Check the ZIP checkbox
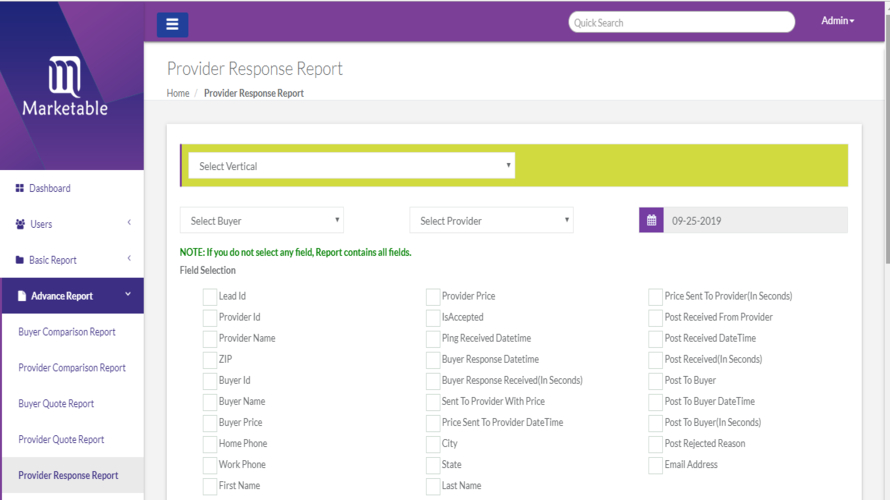This screenshot has width=890, height=500. pos(209,359)
